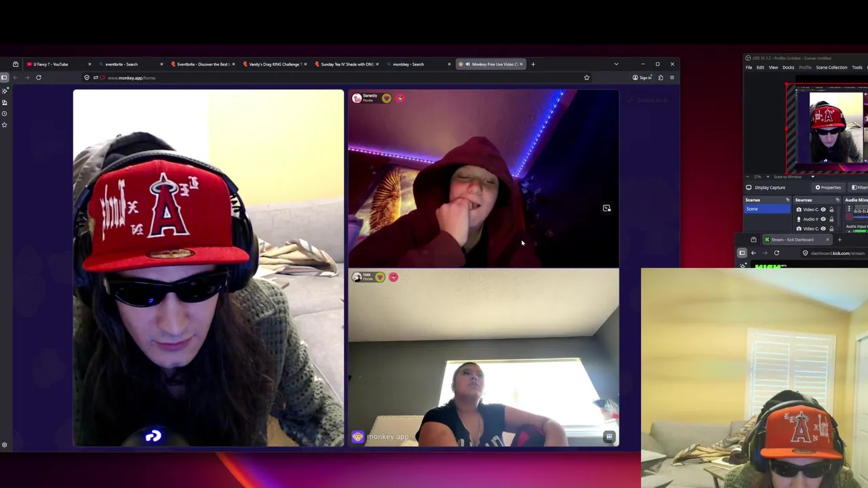This screenshot has width=868, height=488.
Task: Expand the browser tab list chevron
Action: pyautogui.click(x=616, y=64)
